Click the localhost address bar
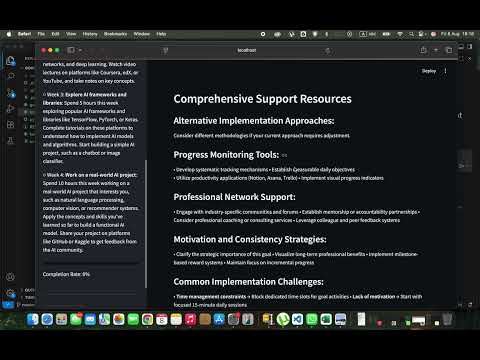This screenshot has width=480, height=360. click(247, 50)
